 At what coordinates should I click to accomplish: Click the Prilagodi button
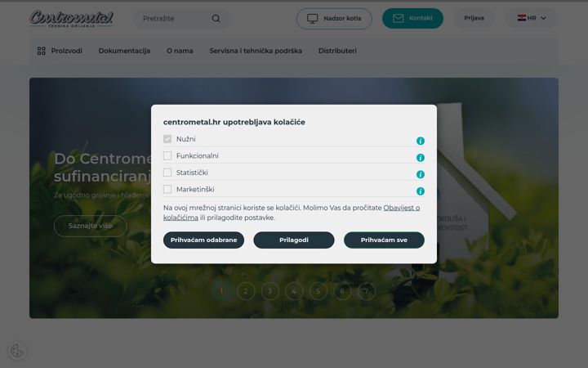(294, 240)
